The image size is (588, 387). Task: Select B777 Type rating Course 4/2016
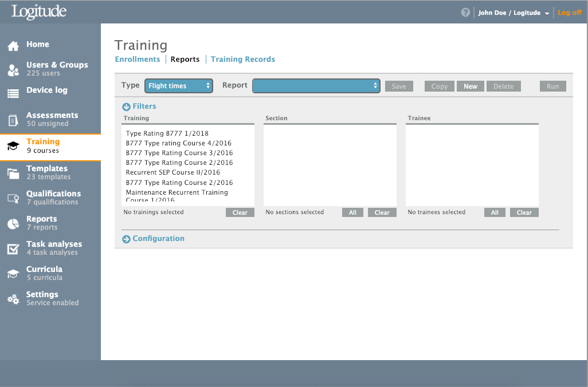pos(178,143)
